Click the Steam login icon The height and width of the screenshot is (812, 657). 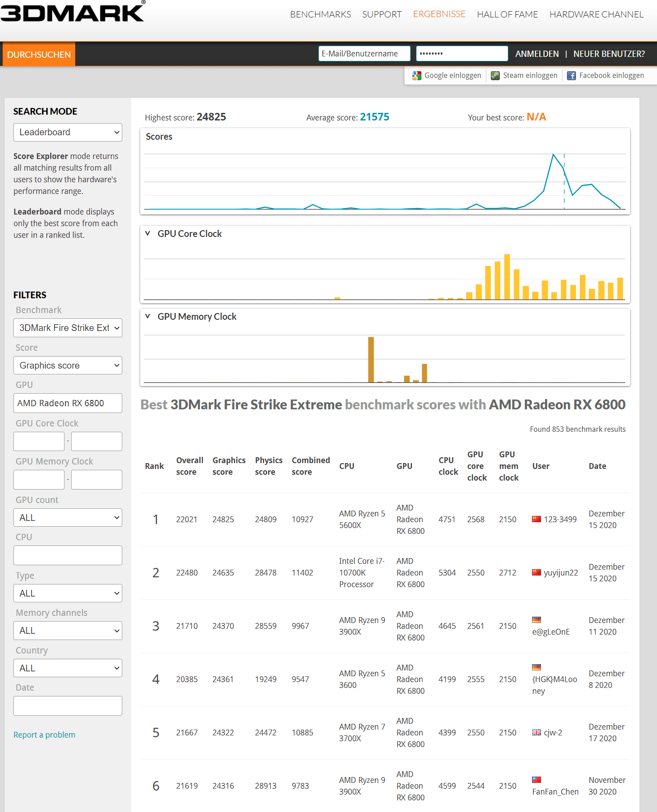tap(495, 76)
